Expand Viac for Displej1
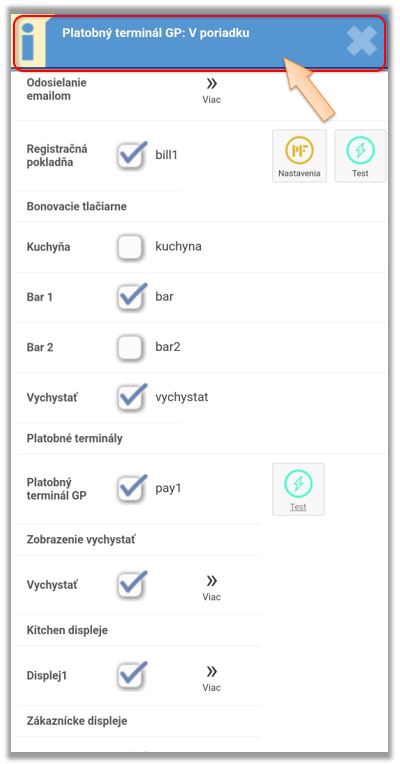 (211, 678)
